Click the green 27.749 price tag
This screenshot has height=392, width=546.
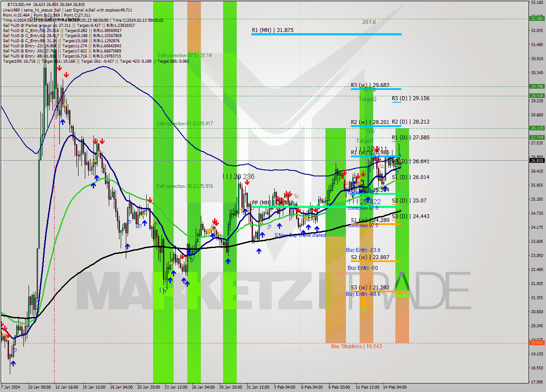pos(537,137)
